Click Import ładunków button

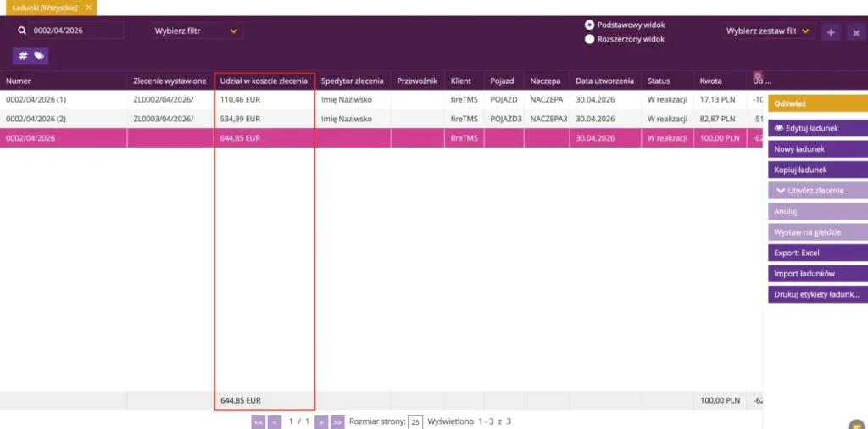pyautogui.click(x=818, y=274)
